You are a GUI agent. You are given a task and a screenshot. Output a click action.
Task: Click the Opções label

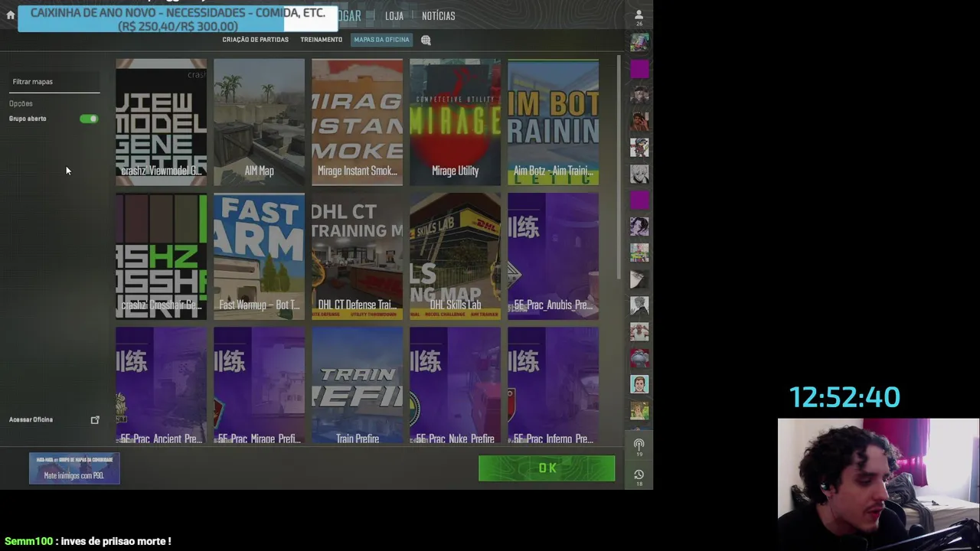coord(21,103)
